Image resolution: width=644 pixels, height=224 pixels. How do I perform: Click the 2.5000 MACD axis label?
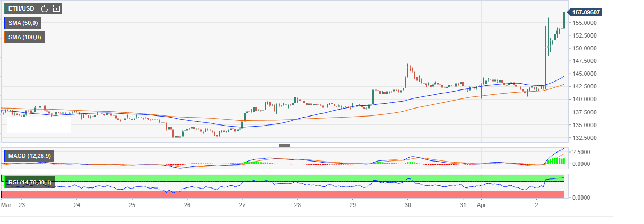(582, 151)
